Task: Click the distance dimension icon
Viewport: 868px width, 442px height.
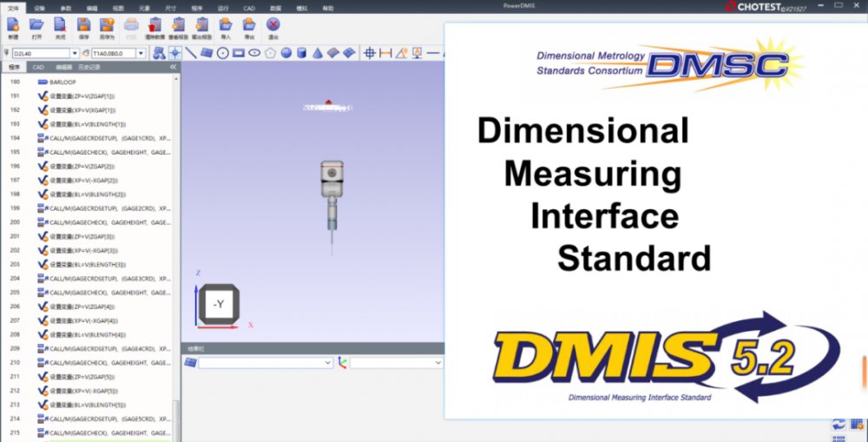Action: click(x=385, y=53)
